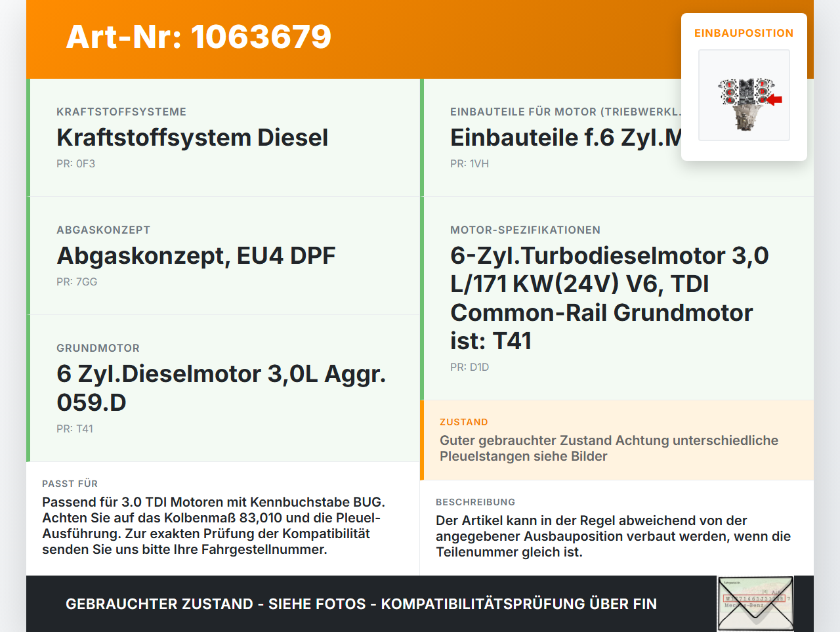This screenshot has height=632, width=840.
Task: Open the Einbauposition engine thumbnail
Action: coord(744,95)
